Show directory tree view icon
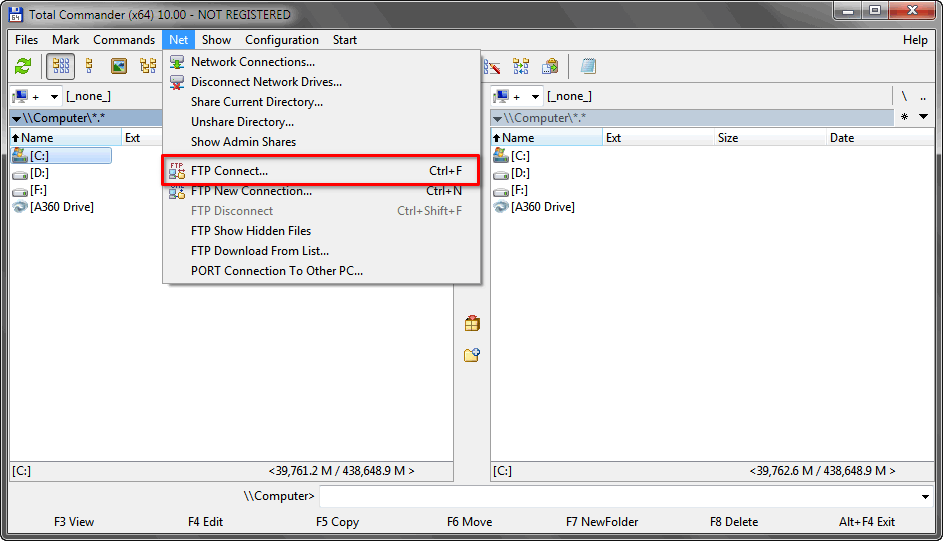 coord(148,66)
